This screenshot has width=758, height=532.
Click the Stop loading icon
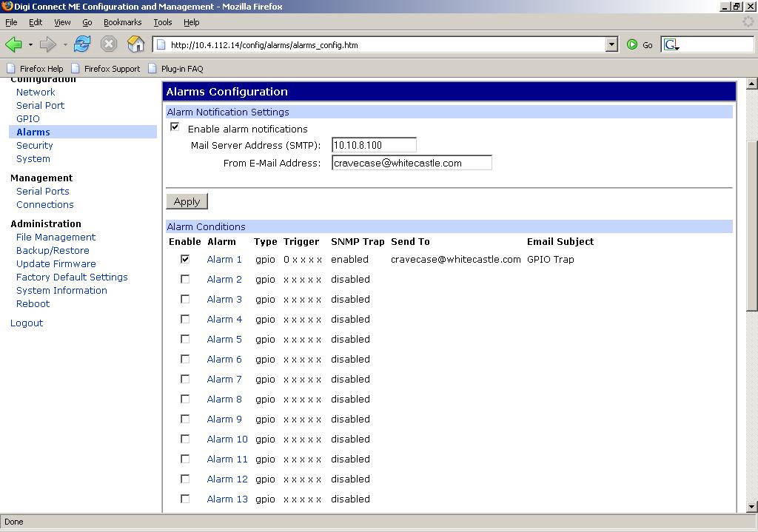[109, 44]
